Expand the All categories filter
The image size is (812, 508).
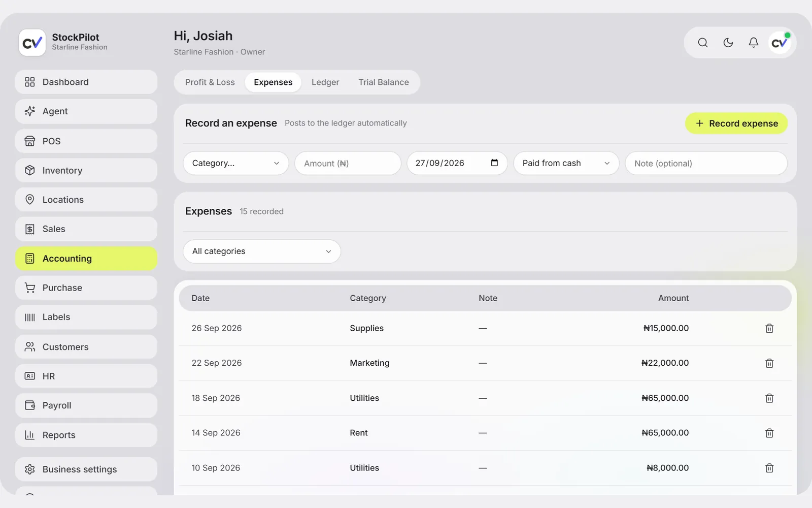[x=262, y=251]
